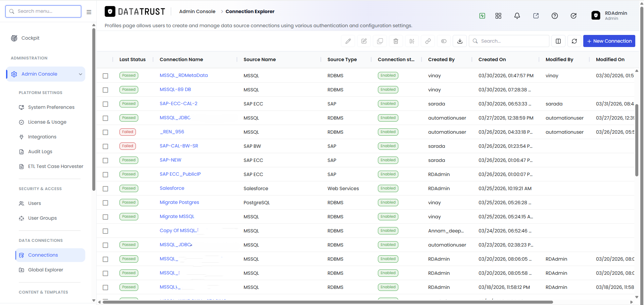The height and width of the screenshot is (305, 644).
Task: Click the chain link toolbar icon
Action: 428,41
